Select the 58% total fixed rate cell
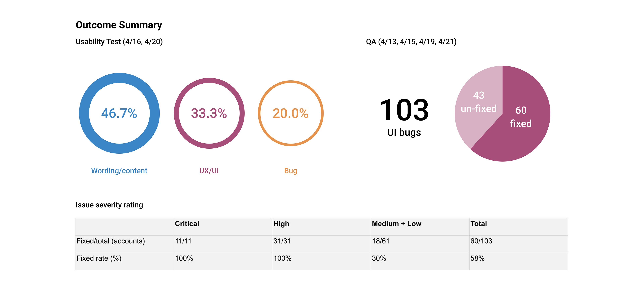The image size is (644, 299). 477,258
